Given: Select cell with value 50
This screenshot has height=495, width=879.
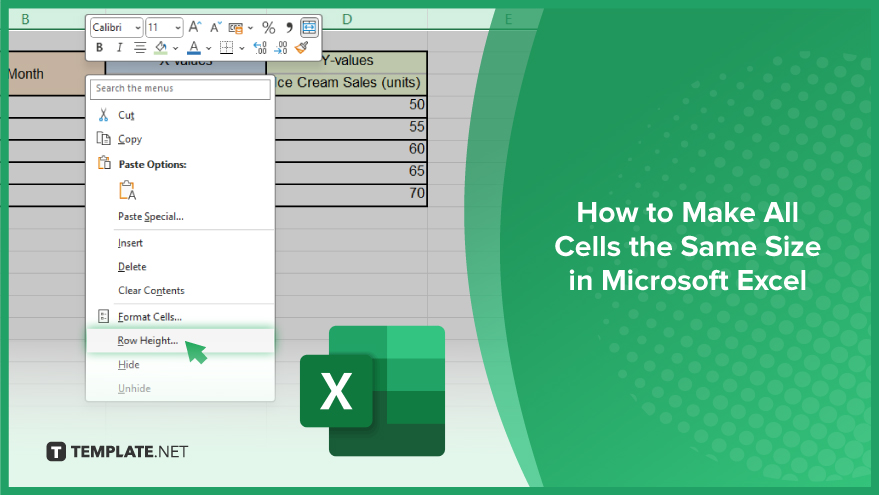Looking at the screenshot, I should coord(351,105).
